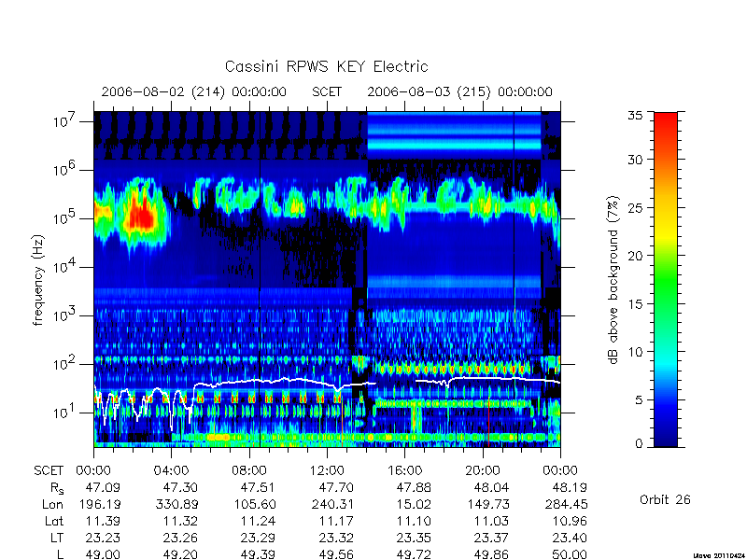Click the LT value 23.23
The height and width of the screenshot is (560, 747).
(x=103, y=539)
